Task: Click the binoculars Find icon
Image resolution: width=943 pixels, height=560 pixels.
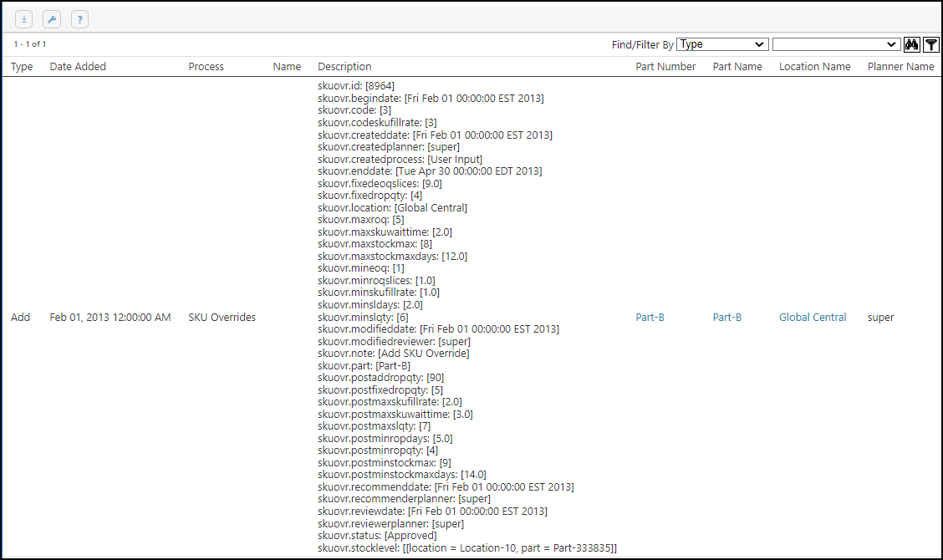Action: (x=912, y=44)
